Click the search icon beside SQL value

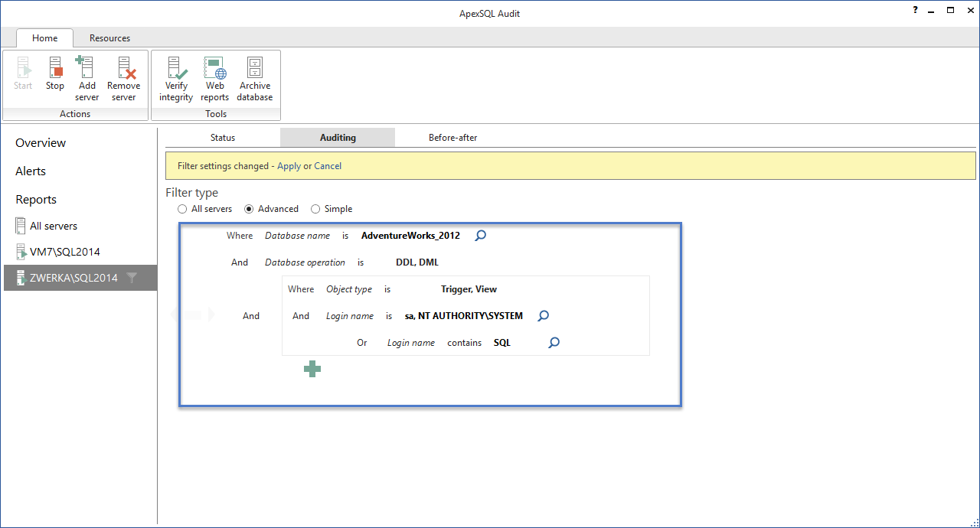554,343
